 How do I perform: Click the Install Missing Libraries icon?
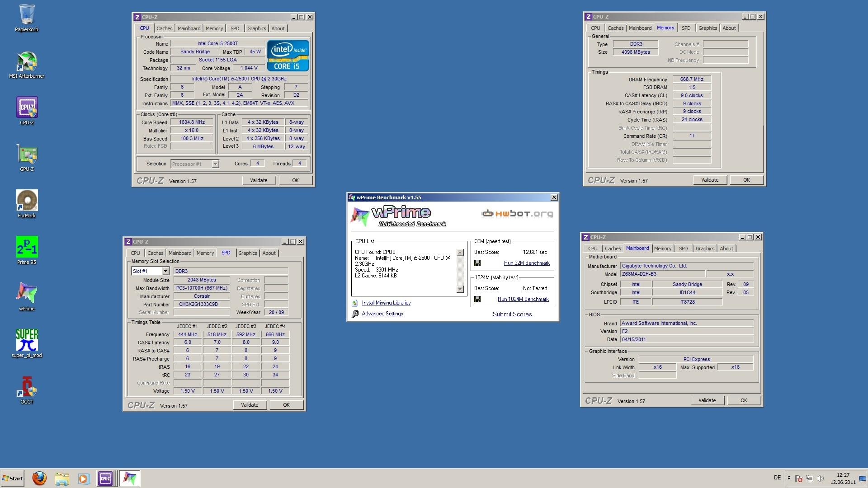355,303
